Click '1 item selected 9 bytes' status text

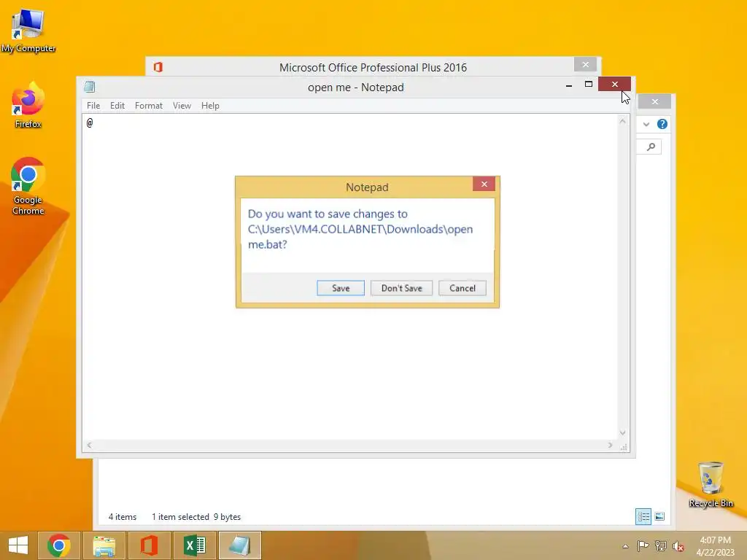[196, 517]
